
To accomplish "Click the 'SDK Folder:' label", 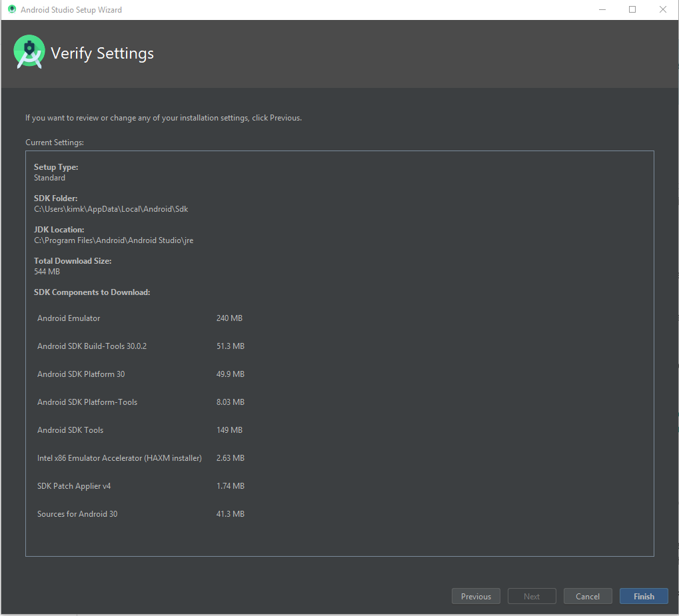I will point(55,198).
